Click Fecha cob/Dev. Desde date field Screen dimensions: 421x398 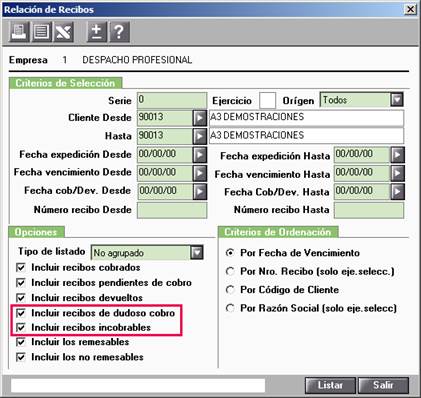pos(165,191)
